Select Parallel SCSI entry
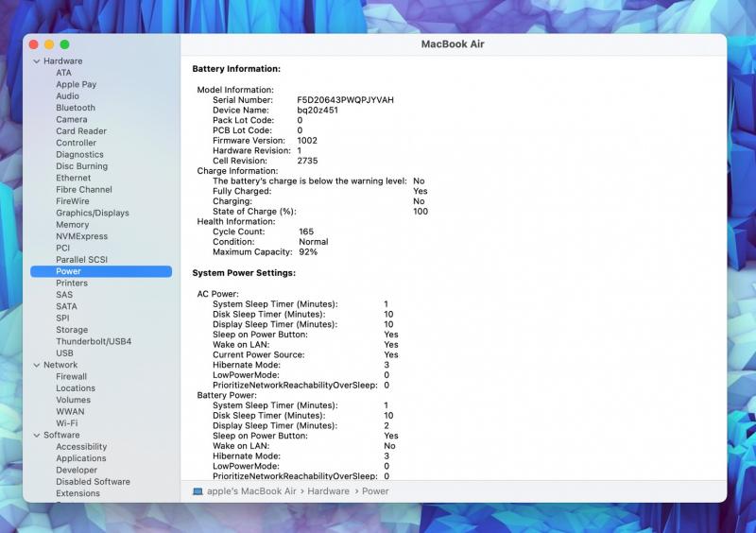This screenshot has height=533, width=756. click(x=81, y=260)
